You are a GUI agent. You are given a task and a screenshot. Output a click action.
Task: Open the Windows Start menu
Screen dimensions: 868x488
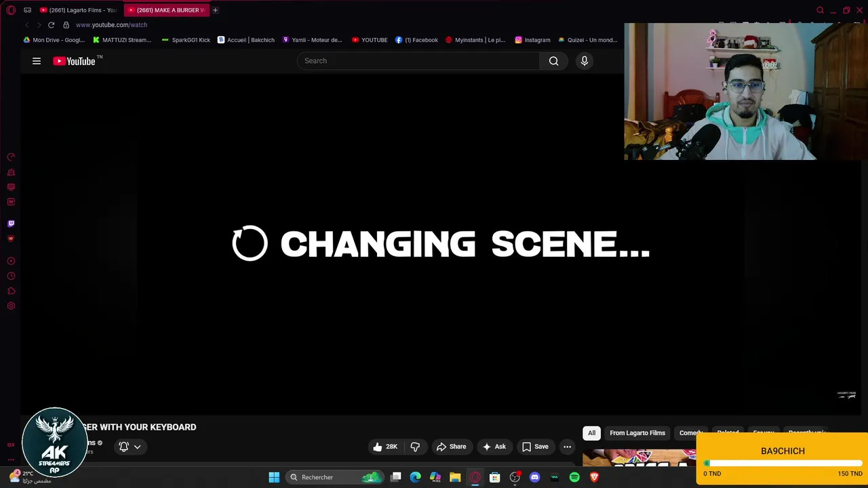(274, 477)
